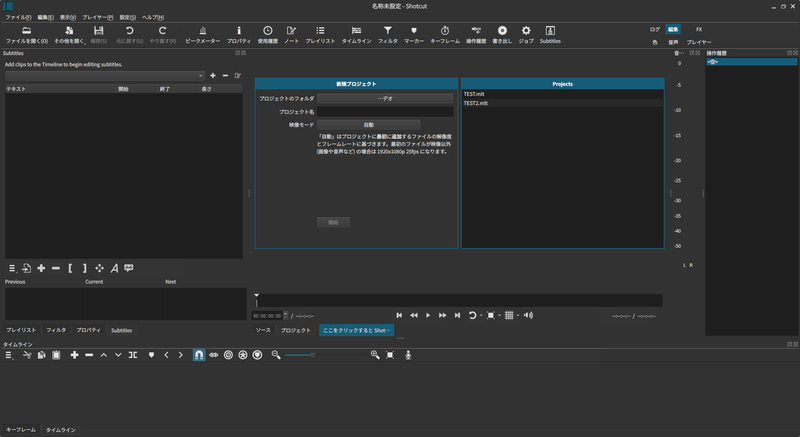
Task: Click the プロジェクト名 input field
Action: pos(385,112)
